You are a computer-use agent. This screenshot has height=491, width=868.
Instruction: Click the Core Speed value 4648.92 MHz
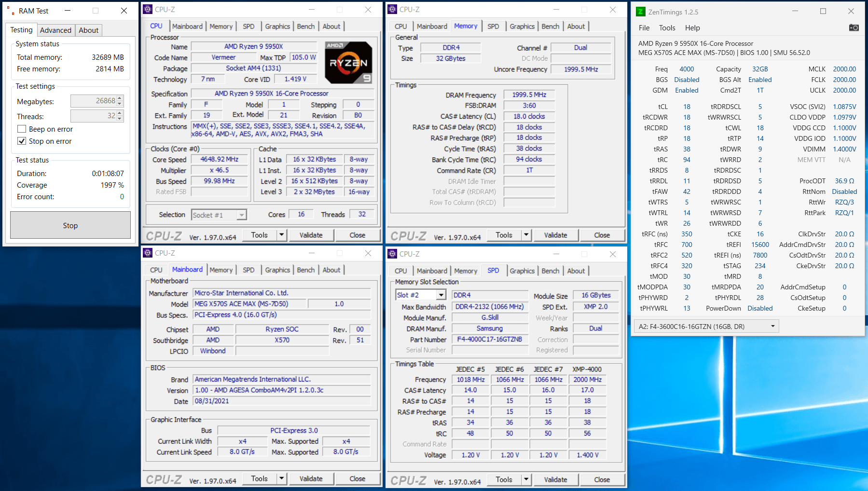point(219,159)
